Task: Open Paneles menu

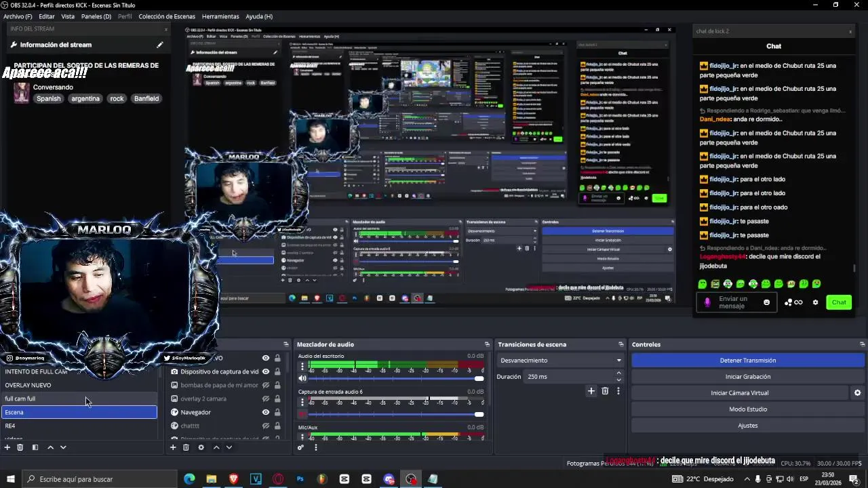Action: 96,16
